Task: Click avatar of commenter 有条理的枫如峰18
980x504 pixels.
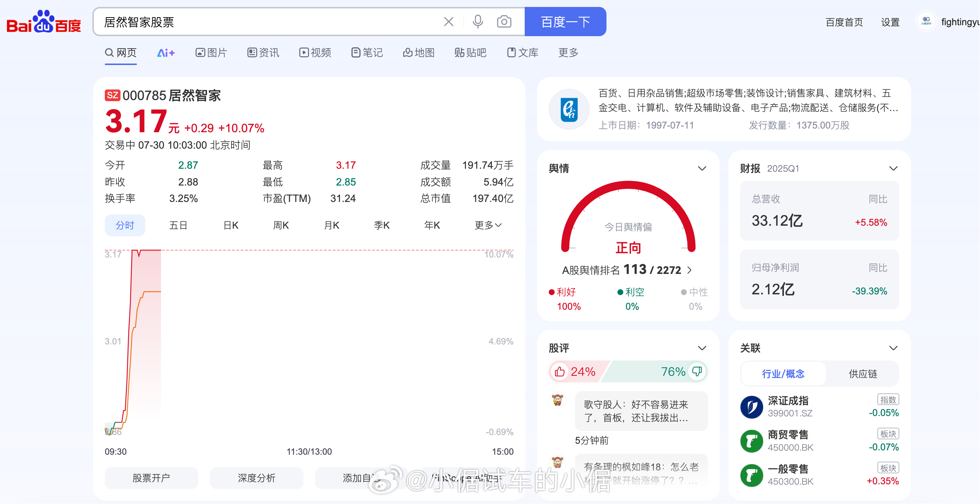Action: pyautogui.click(x=558, y=462)
